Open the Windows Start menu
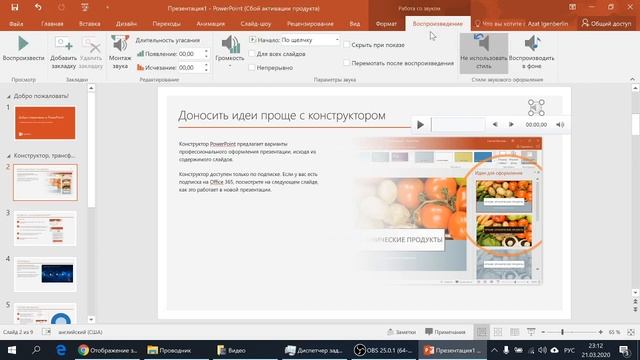The image size is (640, 360). (x=12, y=350)
